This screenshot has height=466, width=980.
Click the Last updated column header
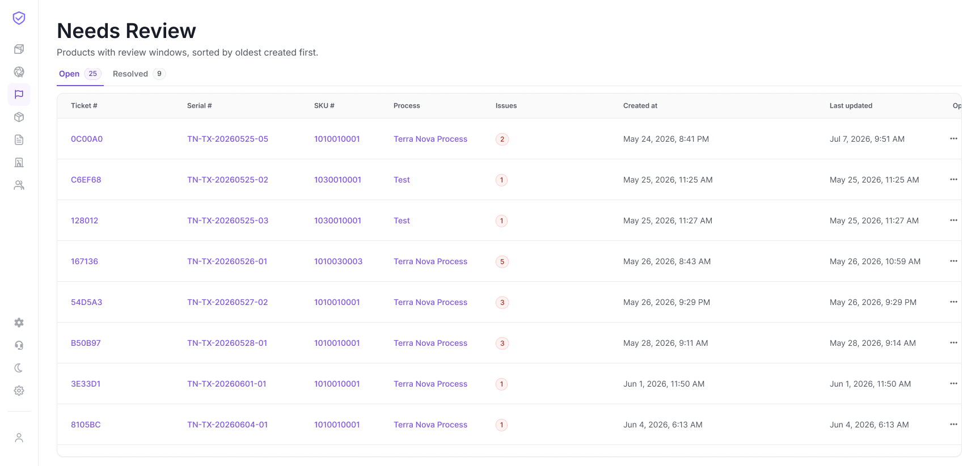tap(851, 106)
